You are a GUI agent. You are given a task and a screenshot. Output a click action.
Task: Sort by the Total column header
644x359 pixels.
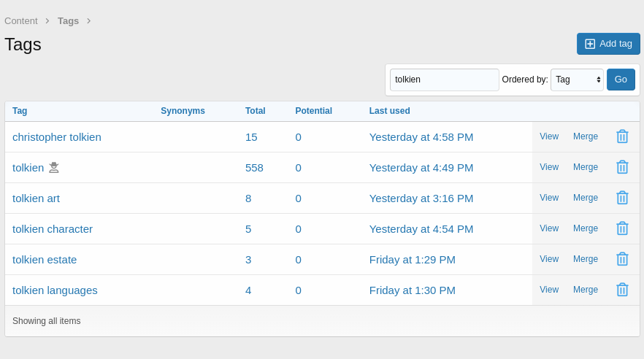click(255, 111)
